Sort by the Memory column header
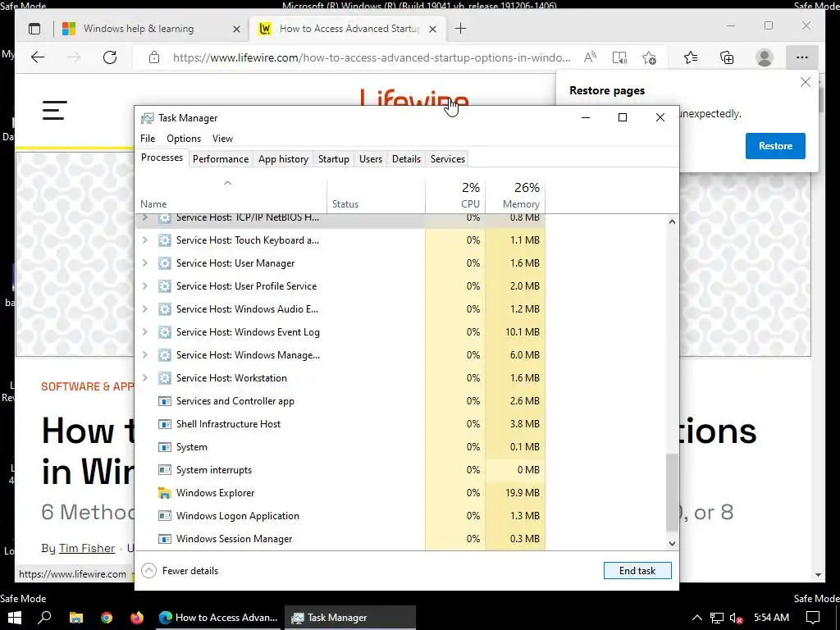Screen dimensions: 840x630 515,197
